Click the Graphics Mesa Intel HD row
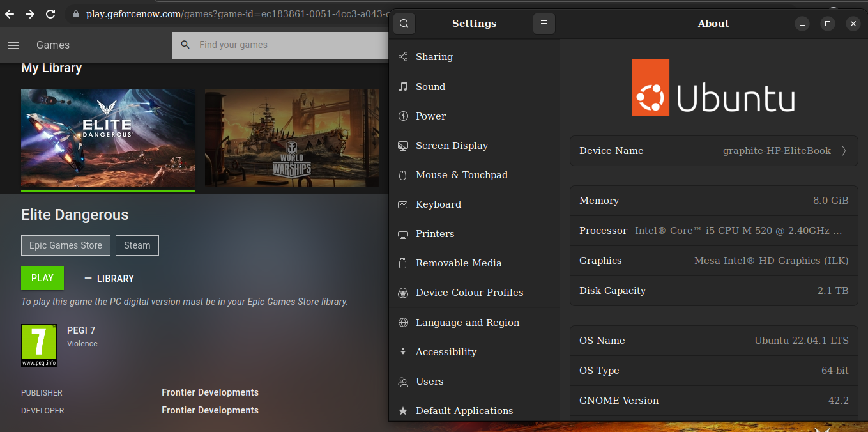This screenshot has height=432, width=868. coord(713,261)
